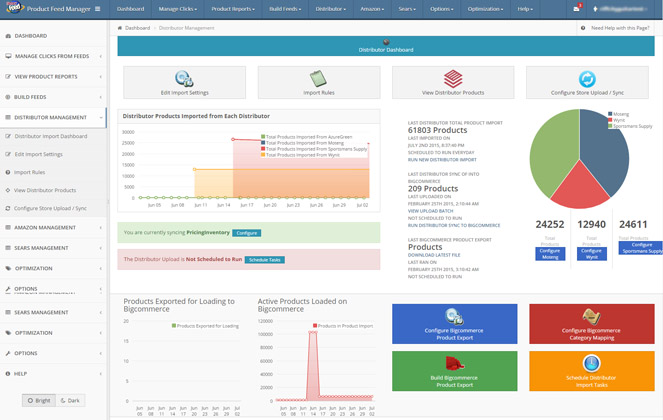Select Distributor Import Dashboard in sidebar
The image size is (663, 420).
tap(51, 136)
